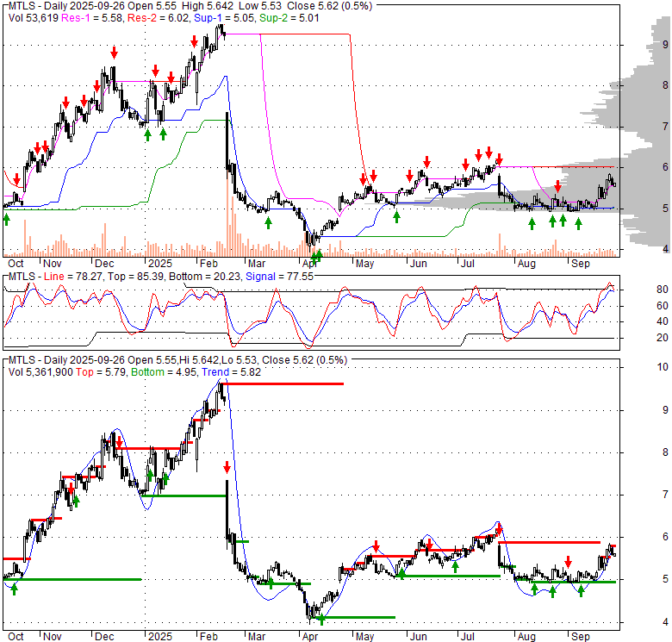Click 'Mar' on the bottom chart's date axis
The image size is (672, 642).
[x=257, y=637]
